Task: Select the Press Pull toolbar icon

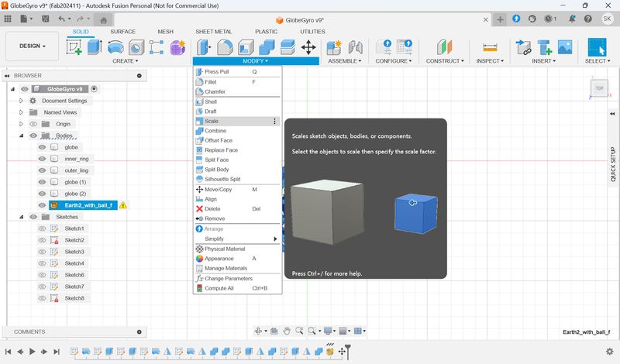Action: 204,47
